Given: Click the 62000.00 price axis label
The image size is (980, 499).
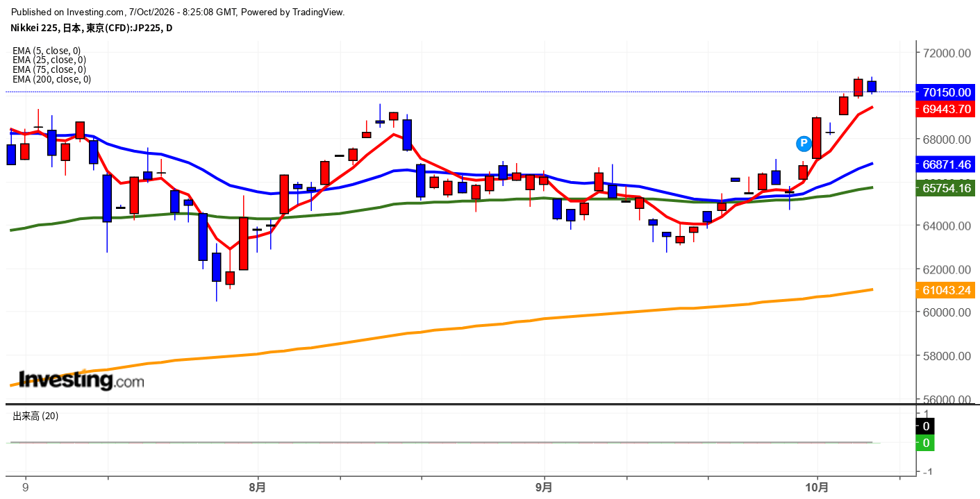Looking at the screenshot, I should click(946, 269).
